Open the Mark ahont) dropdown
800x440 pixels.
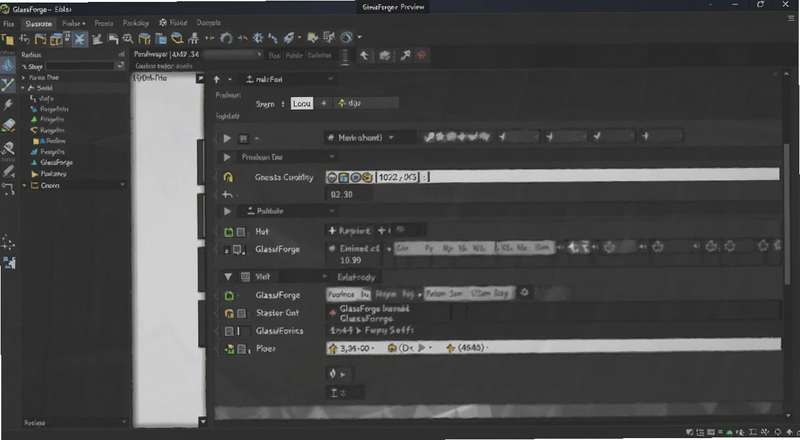[x=369, y=137]
